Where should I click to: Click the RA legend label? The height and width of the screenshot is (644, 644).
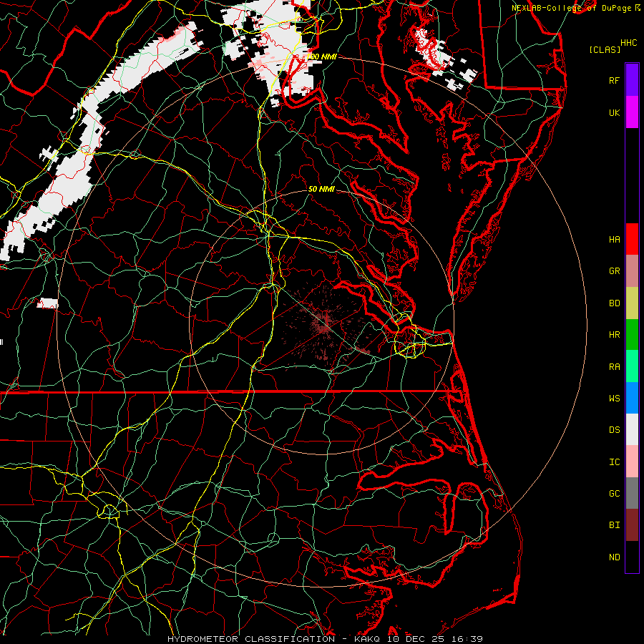[615, 367]
